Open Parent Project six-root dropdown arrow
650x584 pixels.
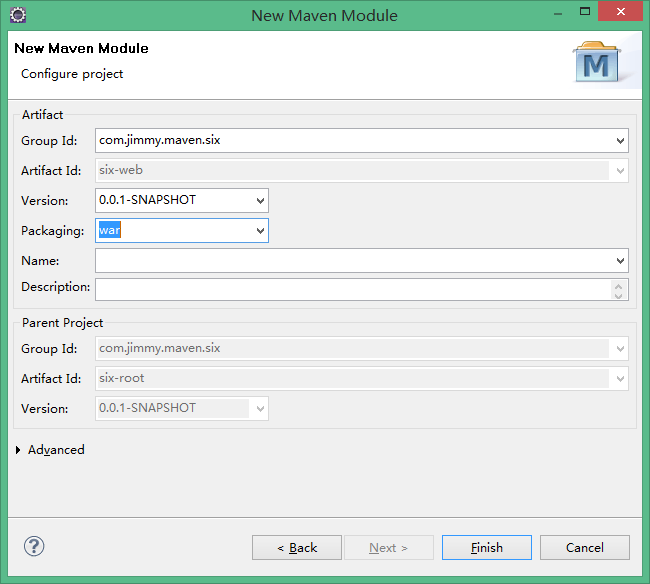click(620, 378)
